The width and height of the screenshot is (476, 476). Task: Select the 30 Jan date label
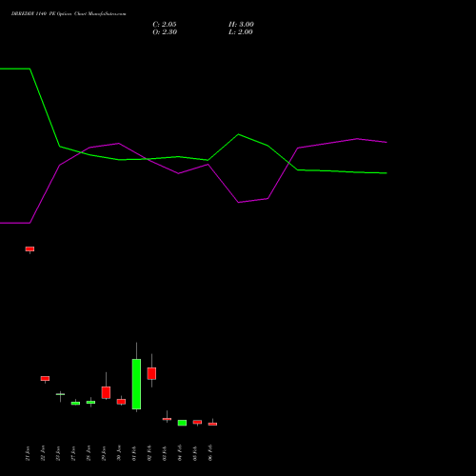click(119, 453)
